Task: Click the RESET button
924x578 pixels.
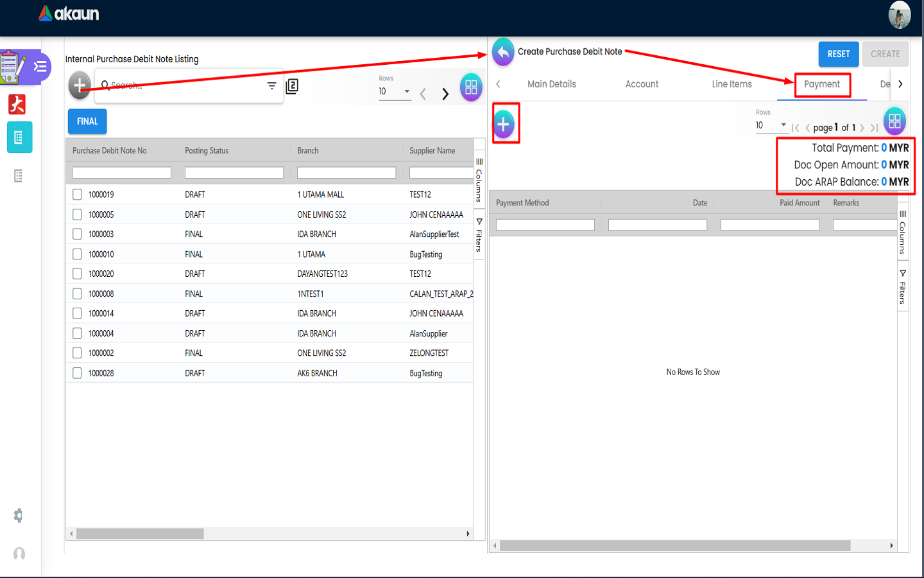Action: pyautogui.click(x=838, y=55)
